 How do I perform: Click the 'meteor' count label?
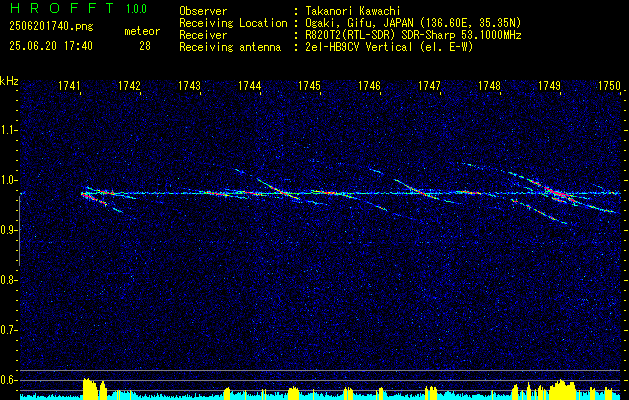coord(142,32)
